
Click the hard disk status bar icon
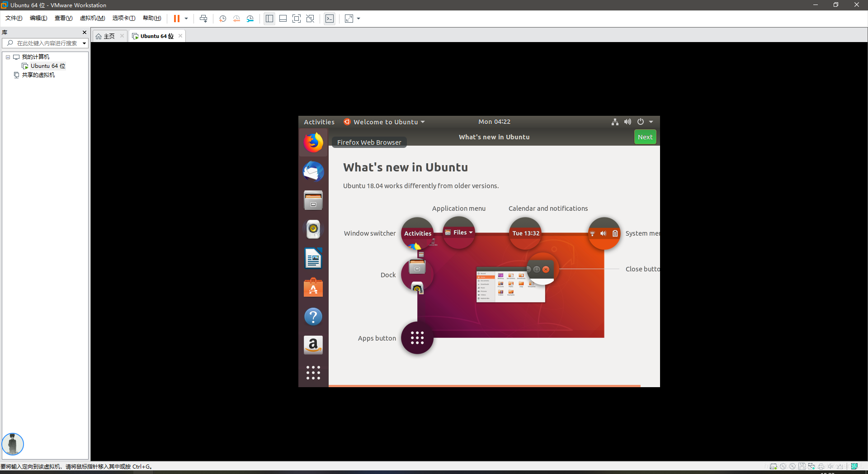[773, 466]
